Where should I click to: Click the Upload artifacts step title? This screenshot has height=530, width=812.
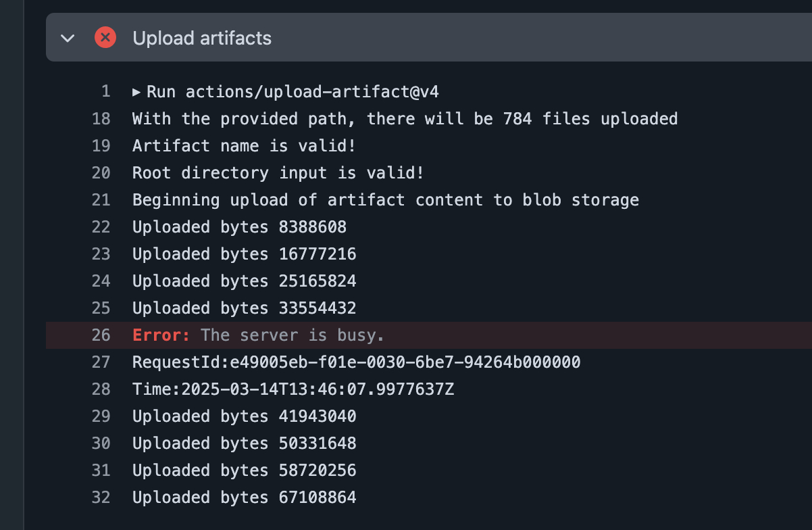(202, 38)
